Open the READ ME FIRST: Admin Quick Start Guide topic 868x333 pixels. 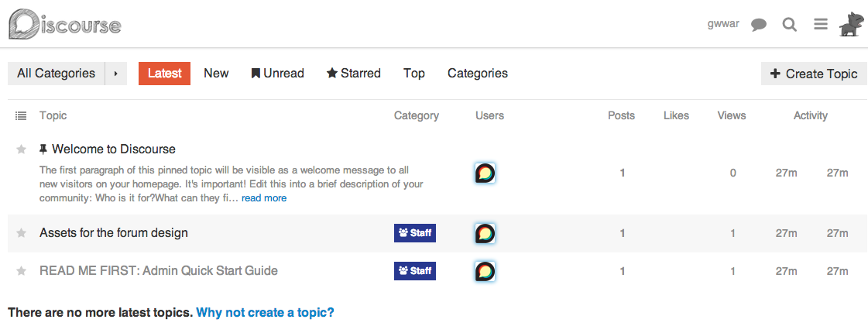pos(159,271)
